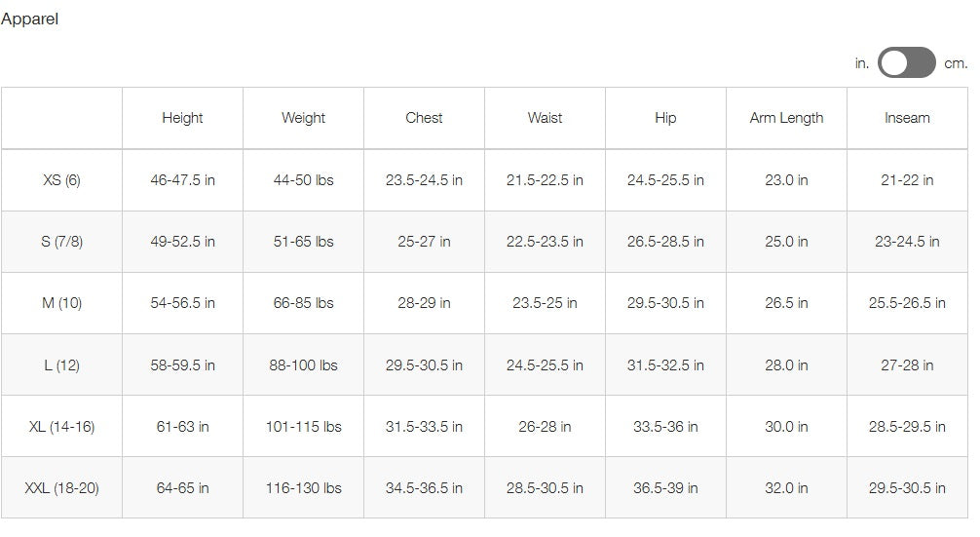Toggle the in./cm unit switch
Screen dimensions: 980x537
pos(906,62)
